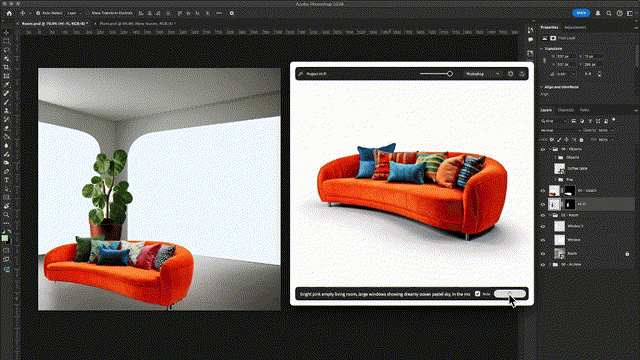640x360 pixels.
Task: Click the link width and height icon
Action: 544,60
